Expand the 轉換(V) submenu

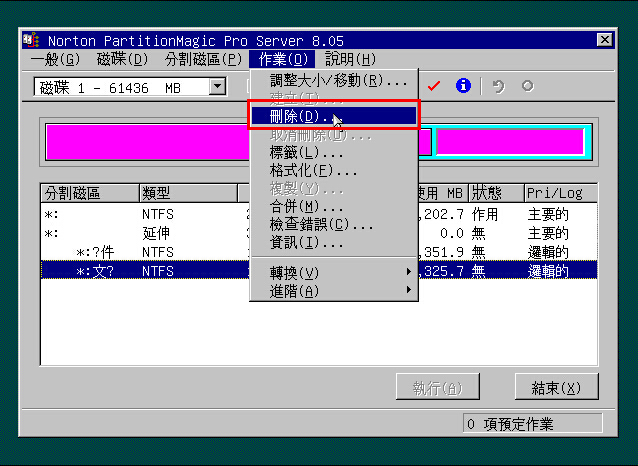(334, 273)
